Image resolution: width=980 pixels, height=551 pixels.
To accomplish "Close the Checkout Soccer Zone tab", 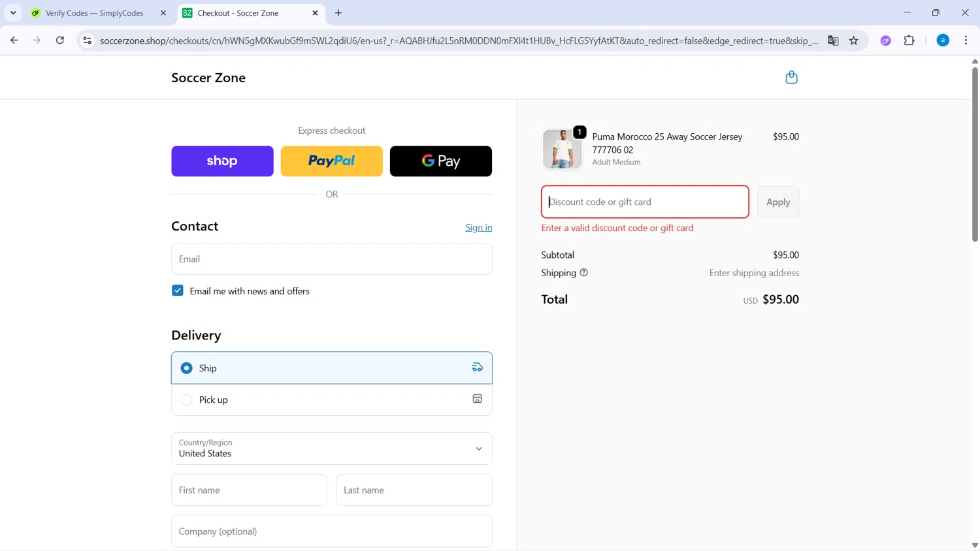I will 315,13.
